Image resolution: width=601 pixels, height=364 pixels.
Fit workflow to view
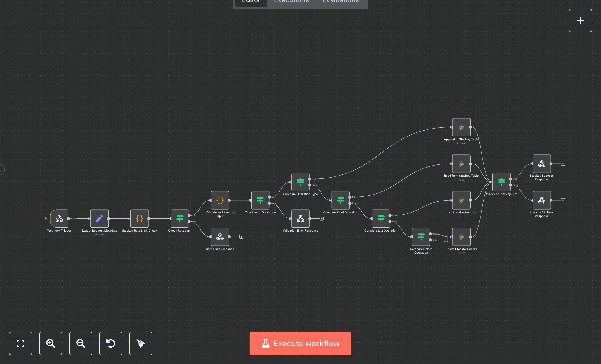pyautogui.click(x=21, y=343)
